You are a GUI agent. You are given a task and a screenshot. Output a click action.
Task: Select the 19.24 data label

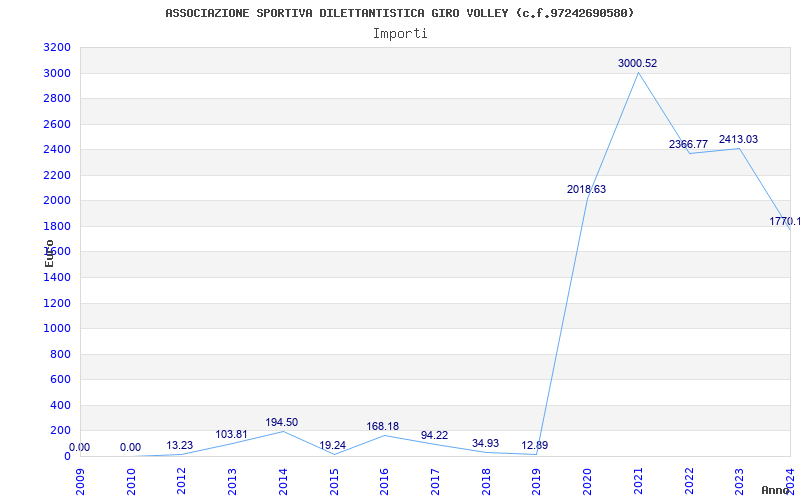click(333, 445)
